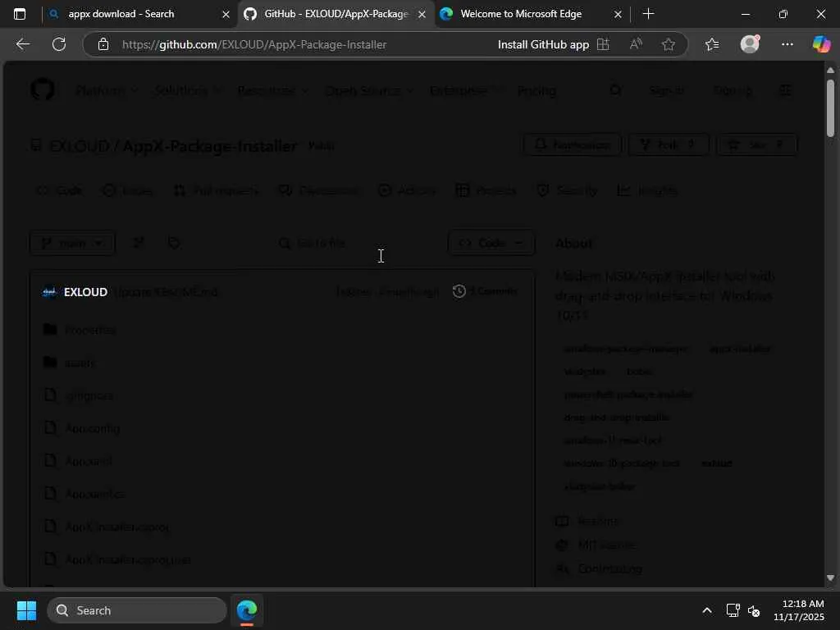840x630 pixels.
Task: Open the Edge profile avatar
Action: click(750, 44)
